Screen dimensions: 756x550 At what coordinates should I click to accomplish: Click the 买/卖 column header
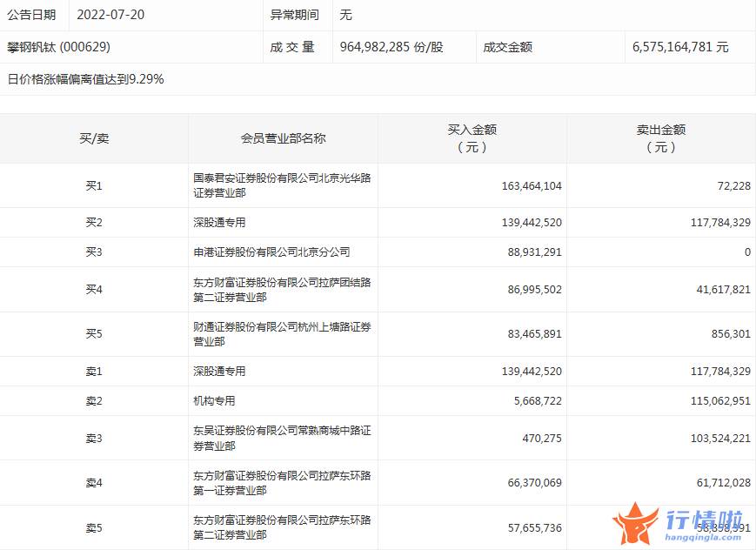(x=94, y=138)
